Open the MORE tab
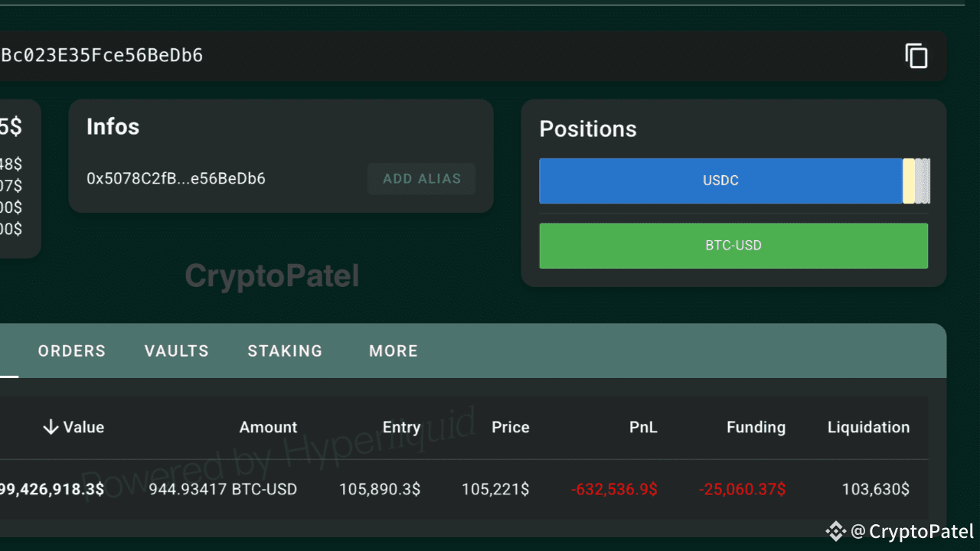The height and width of the screenshot is (551, 980). (x=394, y=350)
